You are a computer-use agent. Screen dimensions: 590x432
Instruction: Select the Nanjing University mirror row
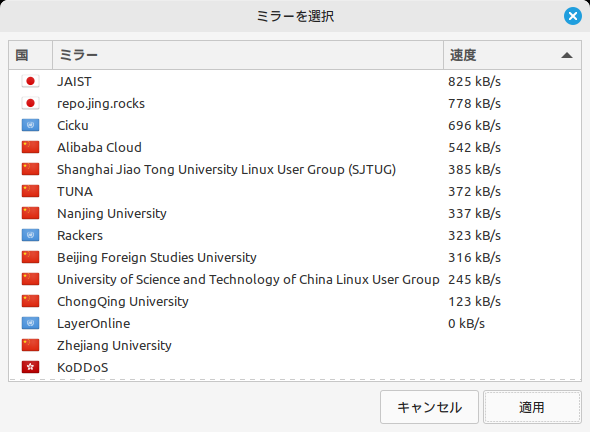(295, 213)
